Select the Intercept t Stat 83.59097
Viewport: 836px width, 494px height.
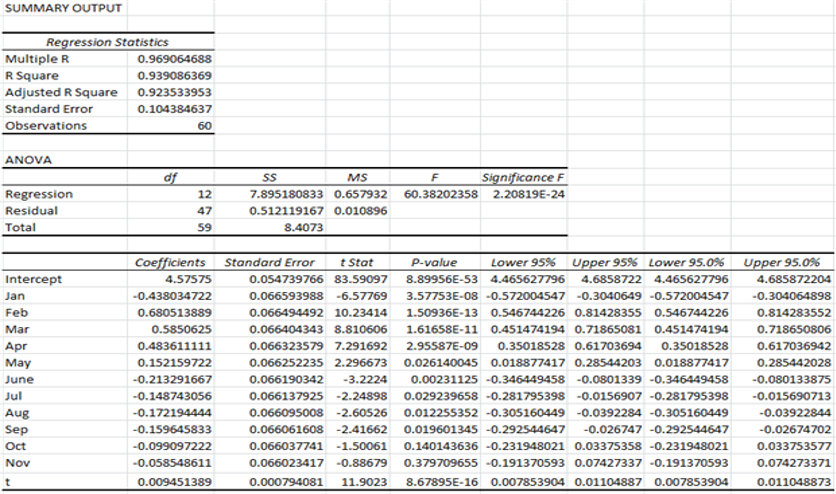pos(360,279)
